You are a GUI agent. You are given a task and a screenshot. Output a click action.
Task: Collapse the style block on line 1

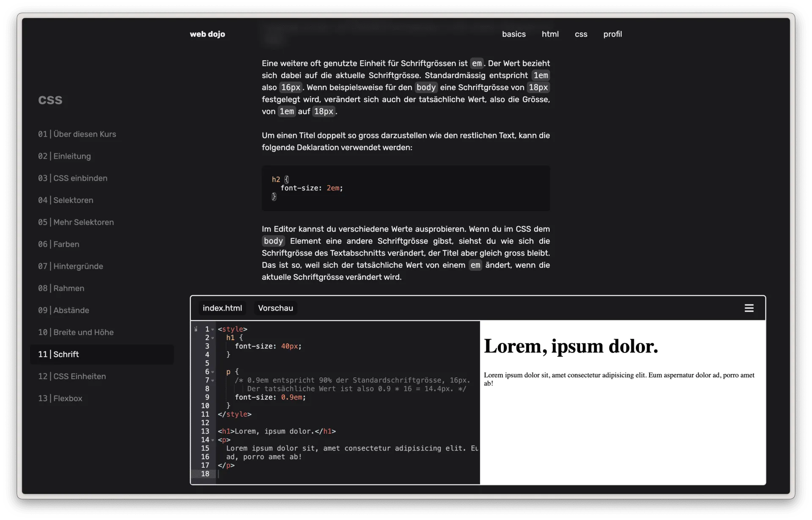[x=213, y=329]
